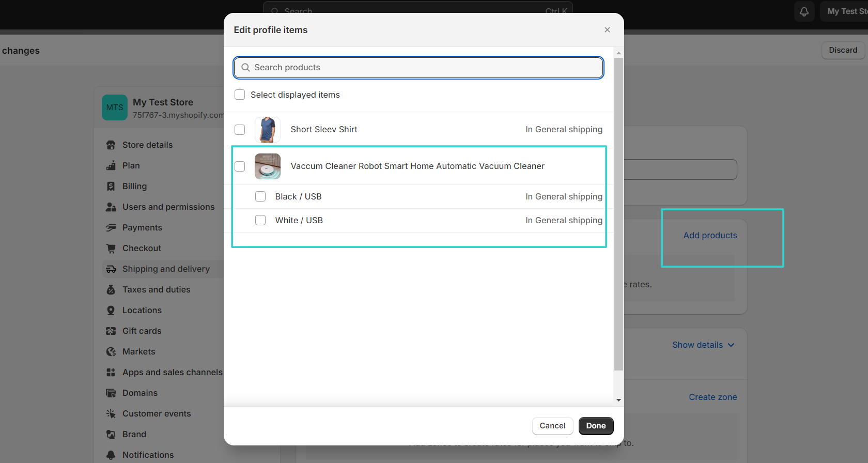Click the scrollbar up arrow in dialog
Viewport: 868px width, 463px height.
click(x=618, y=53)
